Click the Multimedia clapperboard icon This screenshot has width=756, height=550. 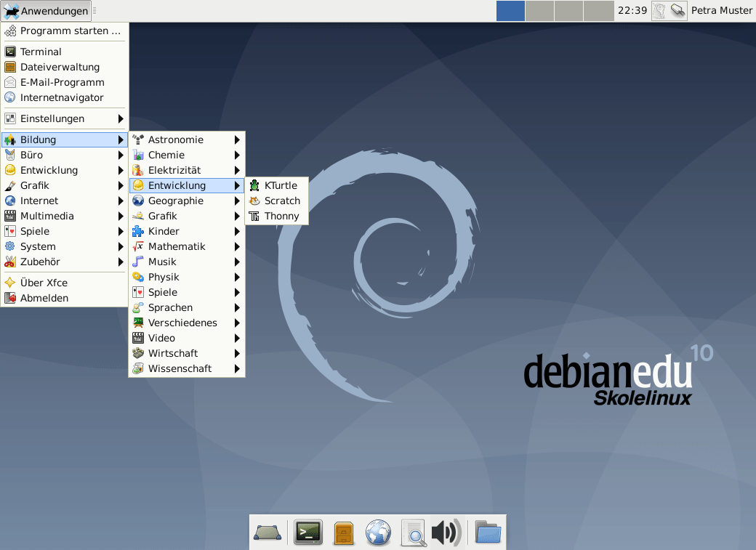click(x=10, y=217)
